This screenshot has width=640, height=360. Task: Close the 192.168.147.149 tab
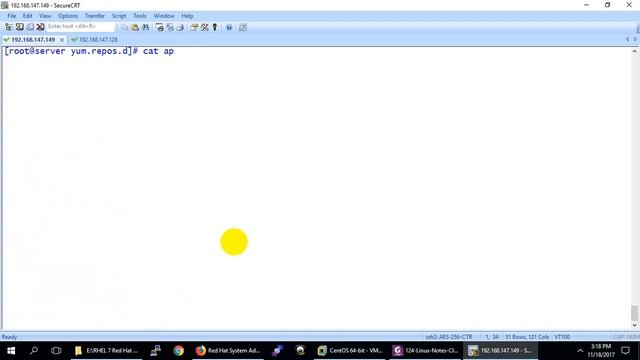pyautogui.click(x=62, y=40)
